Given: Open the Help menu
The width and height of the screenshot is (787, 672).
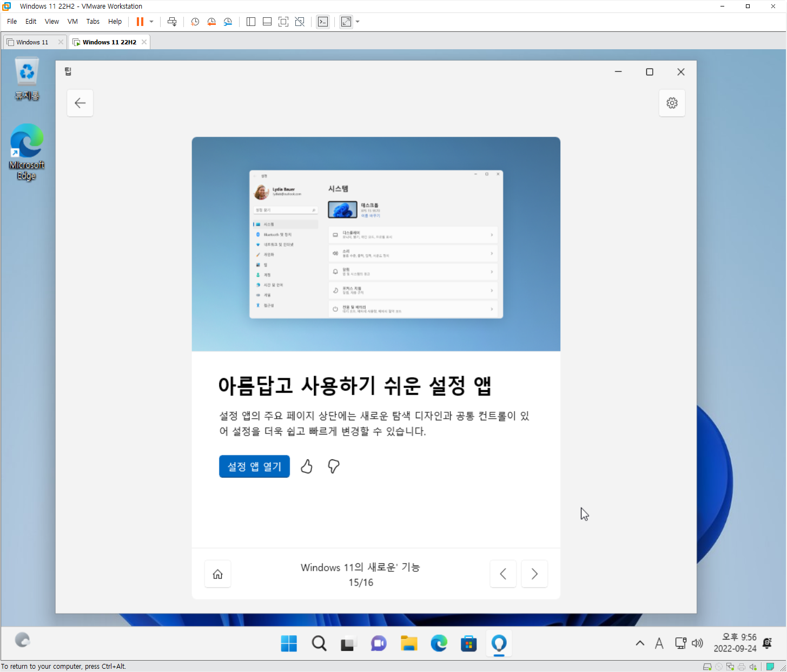Looking at the screenshot, I should coord(115,22).
